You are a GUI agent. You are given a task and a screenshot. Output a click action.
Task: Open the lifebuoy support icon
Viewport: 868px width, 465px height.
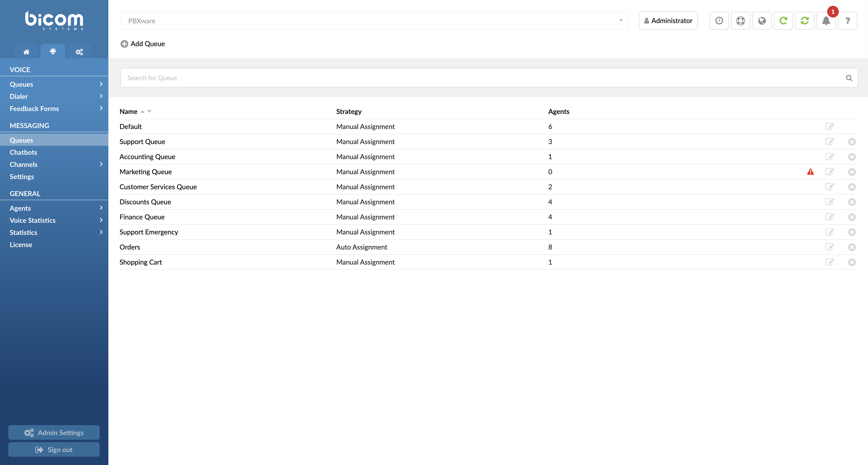740,21
